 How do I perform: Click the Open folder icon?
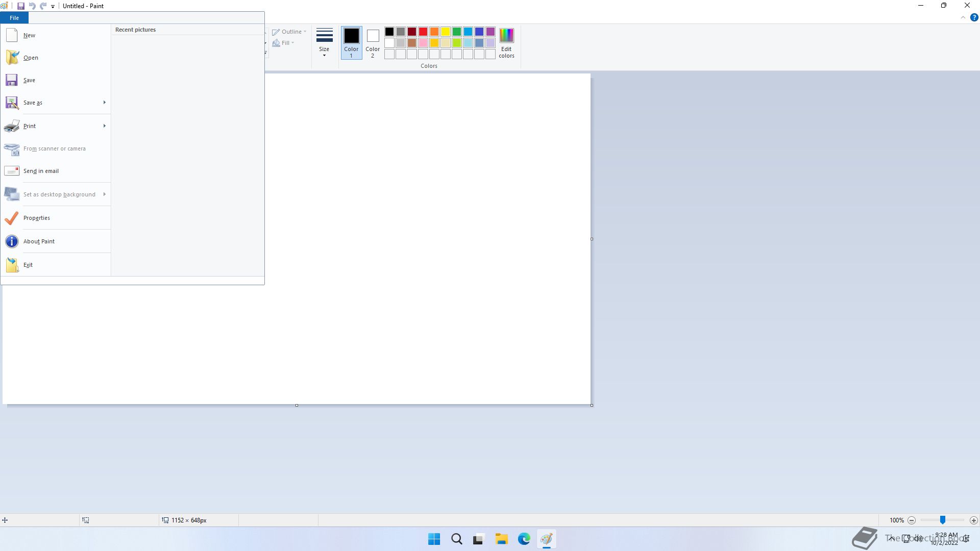pos(12,58)
